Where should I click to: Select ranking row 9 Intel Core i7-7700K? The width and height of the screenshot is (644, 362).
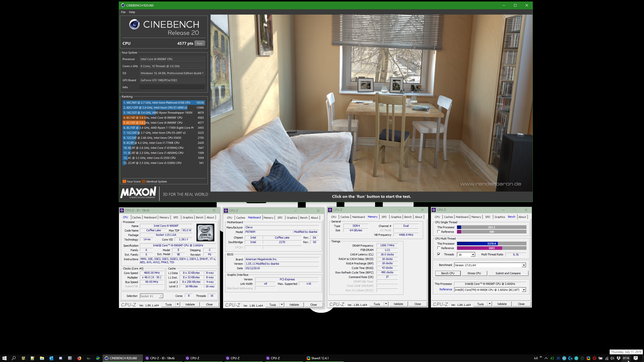[164, 143]
